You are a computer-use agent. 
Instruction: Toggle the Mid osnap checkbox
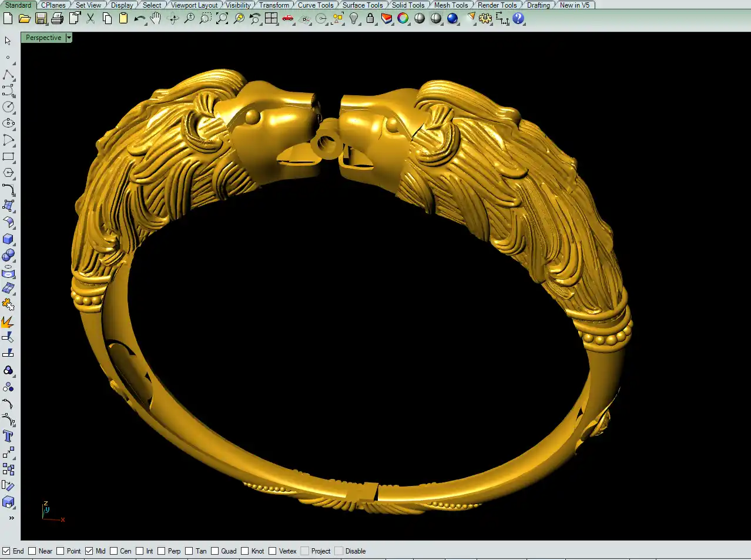coord(89,551)
